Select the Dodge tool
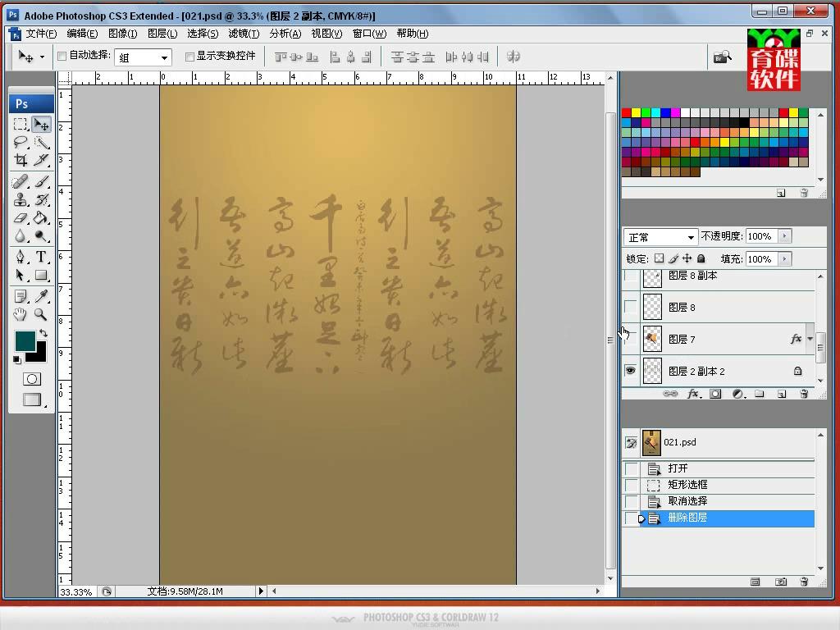 pos(41,235)
